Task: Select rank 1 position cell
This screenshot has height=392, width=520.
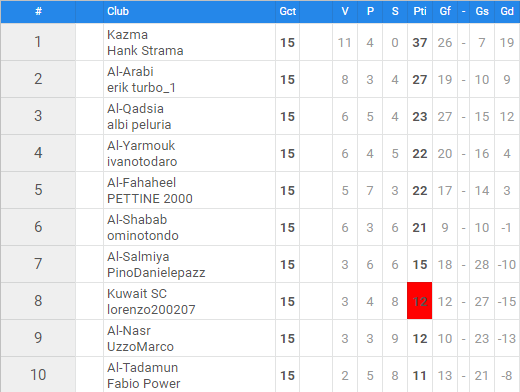Action: pyautogui.click(x=38, y=42)
